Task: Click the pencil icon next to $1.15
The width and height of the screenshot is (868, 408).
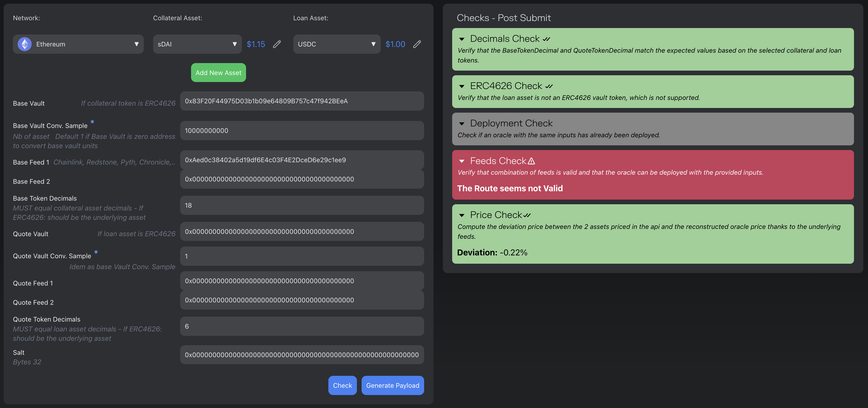Action: (x=277, y=44)
